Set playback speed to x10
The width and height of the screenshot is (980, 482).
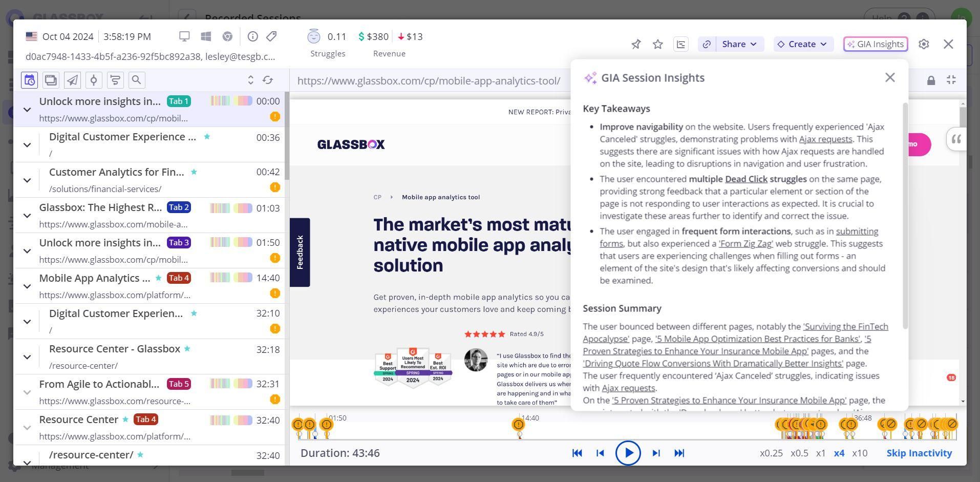(x=860, y=453)
